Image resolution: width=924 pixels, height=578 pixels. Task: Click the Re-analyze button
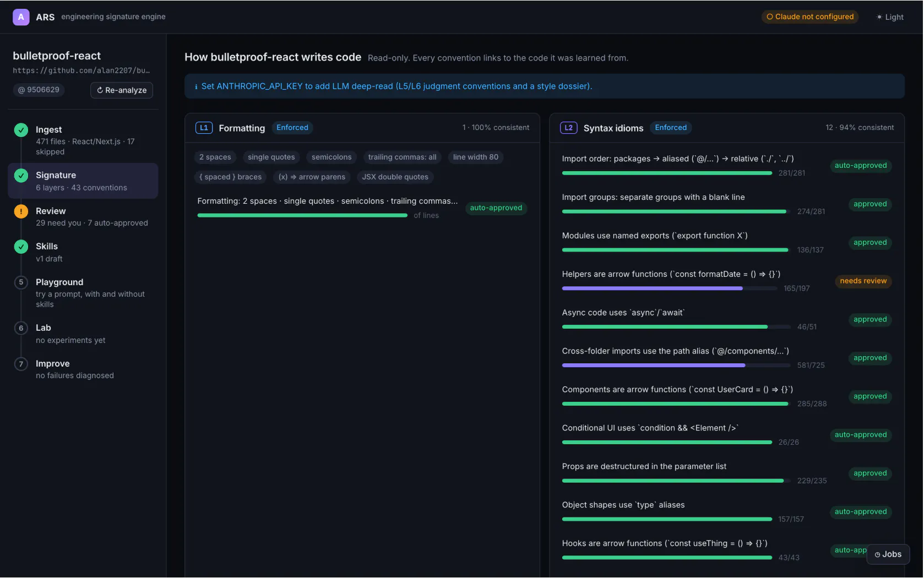point(122,90)
